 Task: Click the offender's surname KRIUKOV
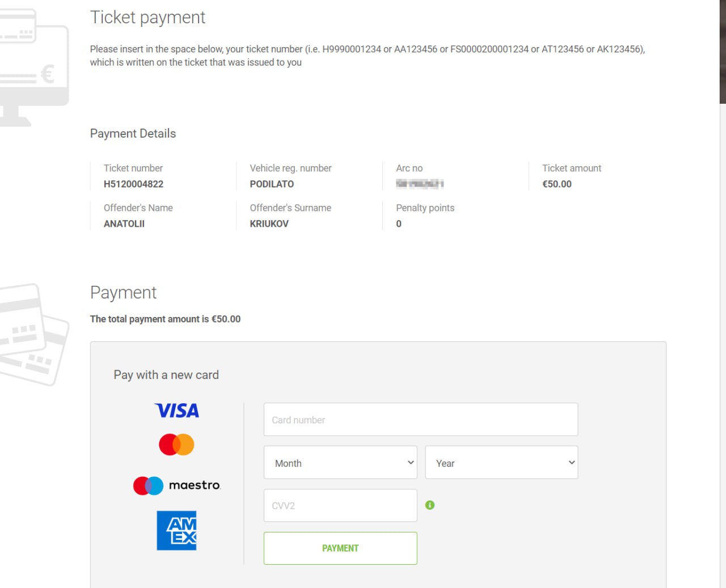269,224
